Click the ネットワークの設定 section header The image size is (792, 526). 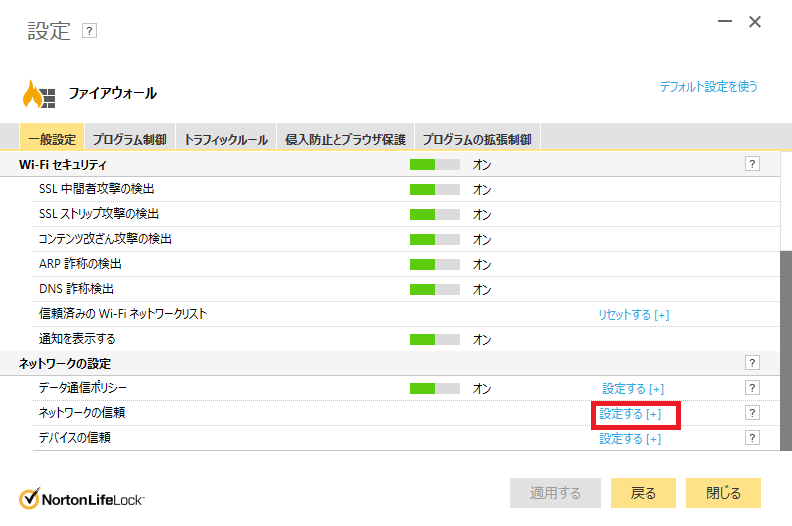click(x=65, y=363)
